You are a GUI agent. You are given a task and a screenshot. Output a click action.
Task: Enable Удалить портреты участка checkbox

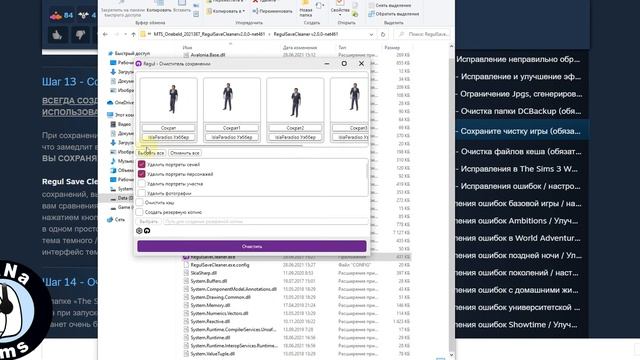tap(142, 184)
